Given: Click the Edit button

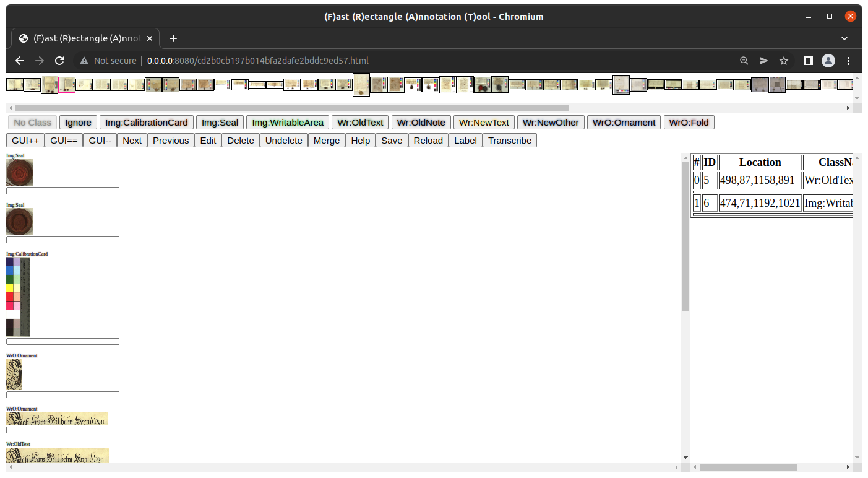Looking at the screenshot, I should pyautogui.click(x=208, y=141).
